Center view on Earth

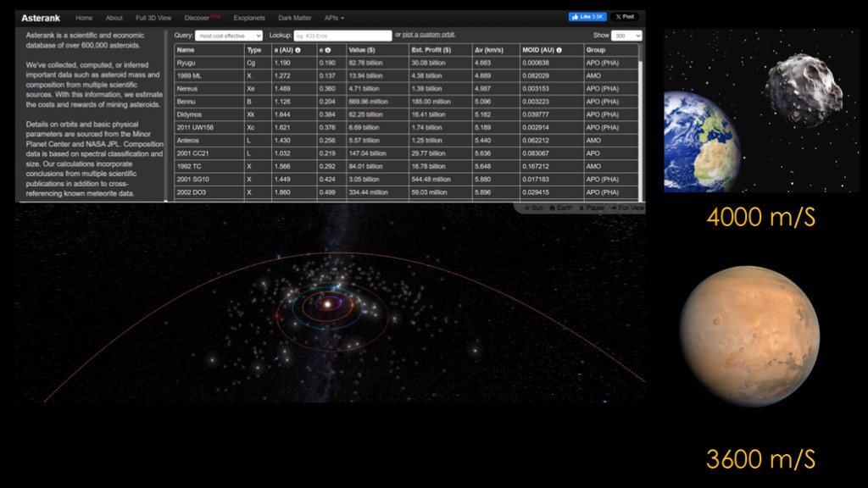point(559,208)
